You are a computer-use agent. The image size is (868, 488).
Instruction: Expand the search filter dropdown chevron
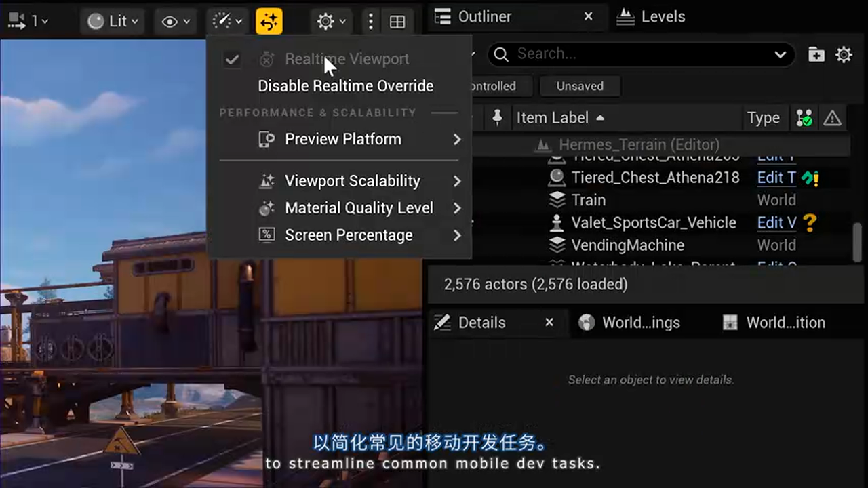point(780,54)
